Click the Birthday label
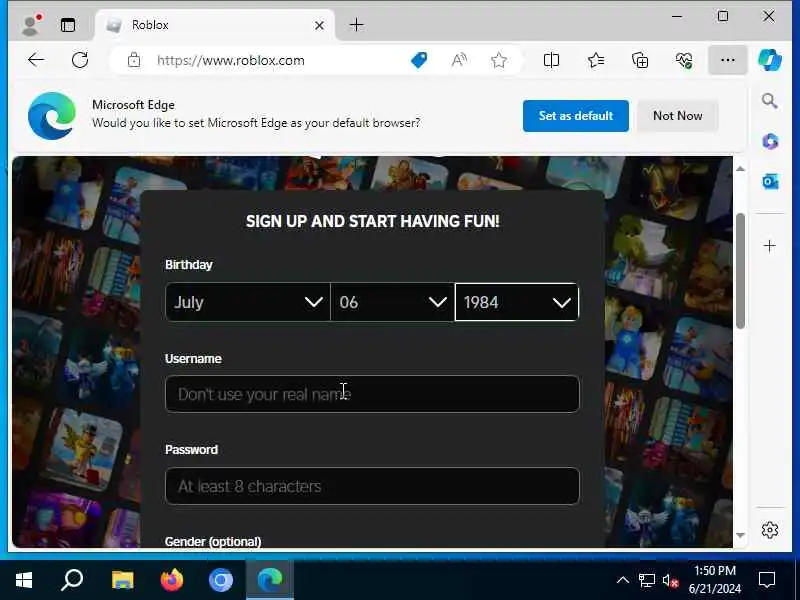Image resolution: width=800 pixels, height=600 pixels. (189, 265)
